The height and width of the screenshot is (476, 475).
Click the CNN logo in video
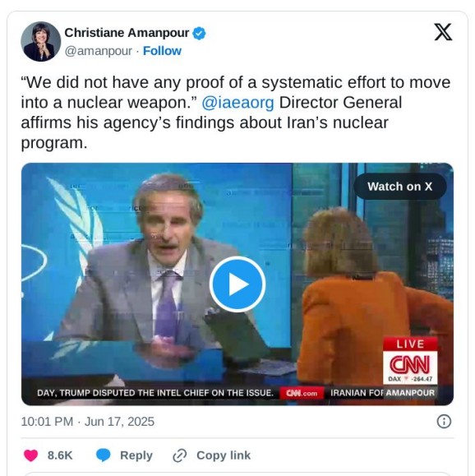point(410,363)
